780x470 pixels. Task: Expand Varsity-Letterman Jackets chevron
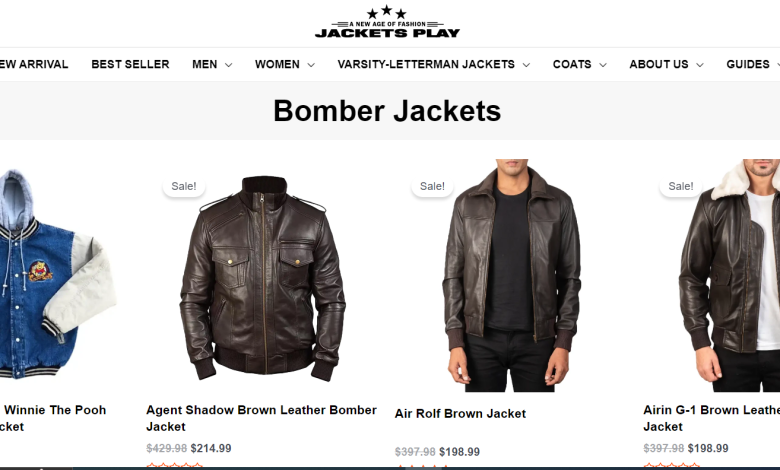click(x=526, y=65)
